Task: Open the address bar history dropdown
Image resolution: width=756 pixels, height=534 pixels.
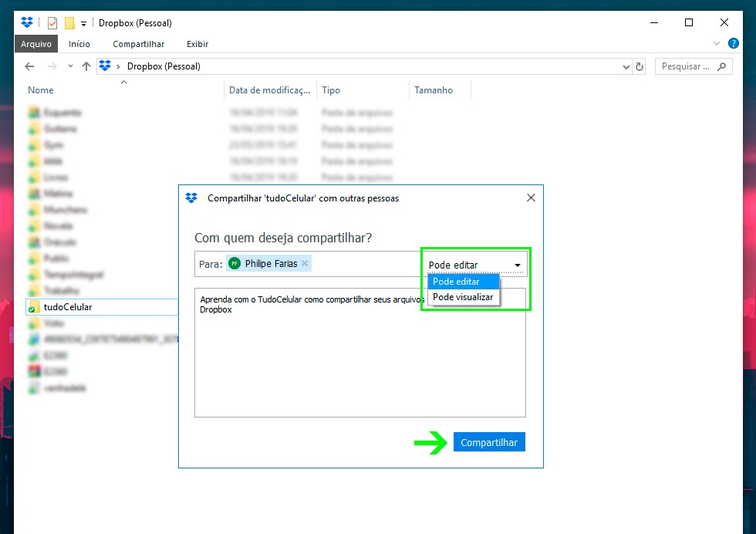Action: click(x=626, y=67)
